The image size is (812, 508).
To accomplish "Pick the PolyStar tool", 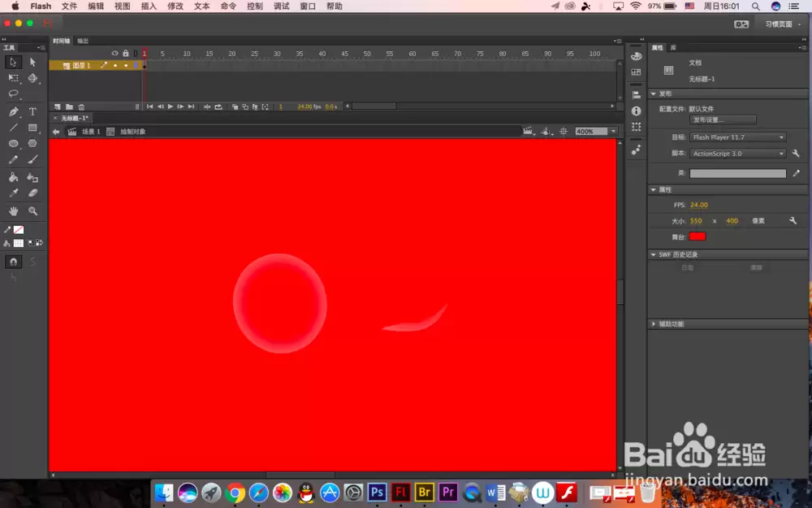I will [32, 144].
